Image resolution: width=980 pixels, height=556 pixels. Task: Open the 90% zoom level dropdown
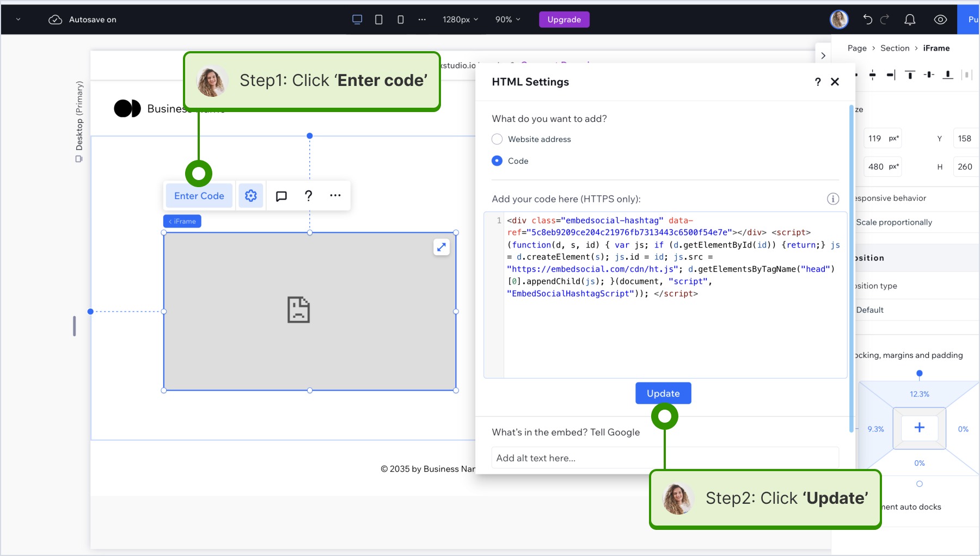507,20
